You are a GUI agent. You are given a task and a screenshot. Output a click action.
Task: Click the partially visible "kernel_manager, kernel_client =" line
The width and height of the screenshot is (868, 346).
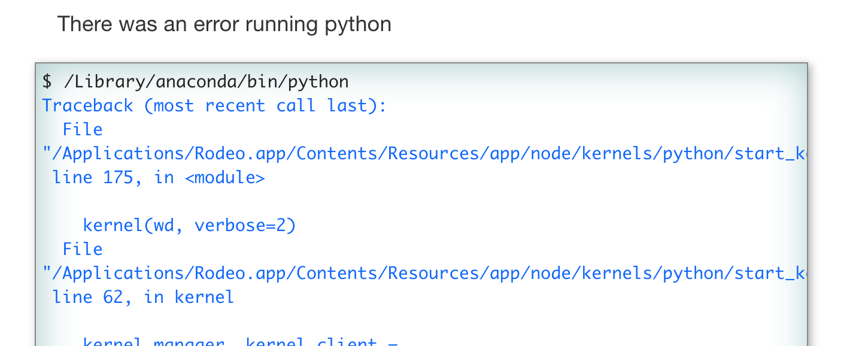[238, 342]
